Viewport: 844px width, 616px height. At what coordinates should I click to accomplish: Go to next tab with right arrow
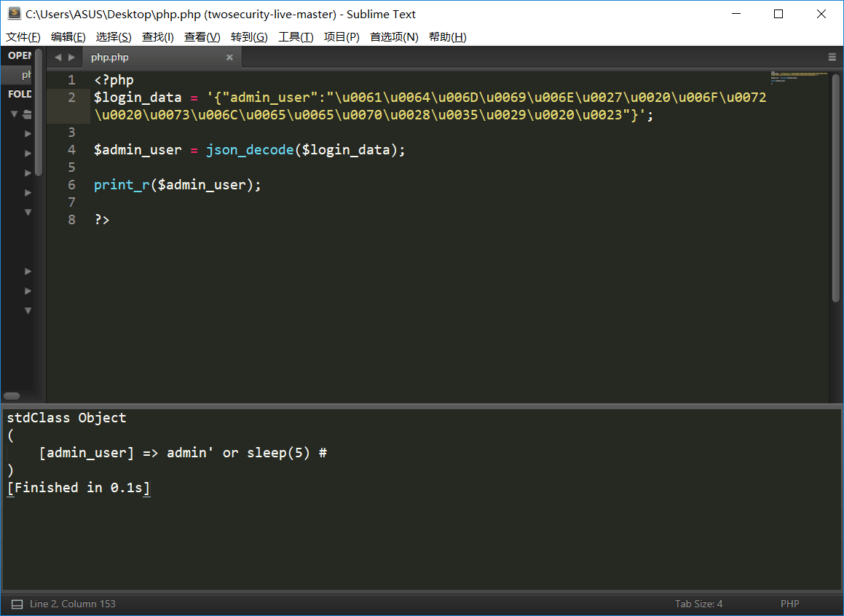[71, 58]
